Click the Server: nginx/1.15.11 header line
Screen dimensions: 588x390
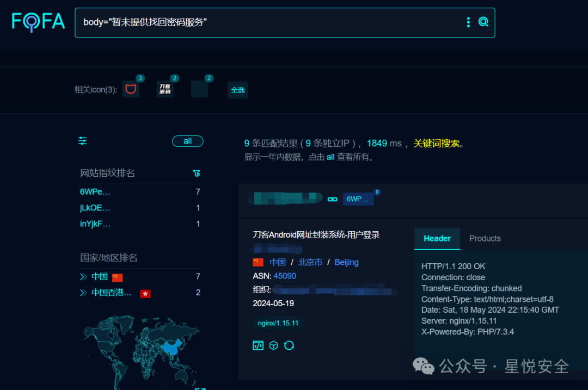point(459,321)
